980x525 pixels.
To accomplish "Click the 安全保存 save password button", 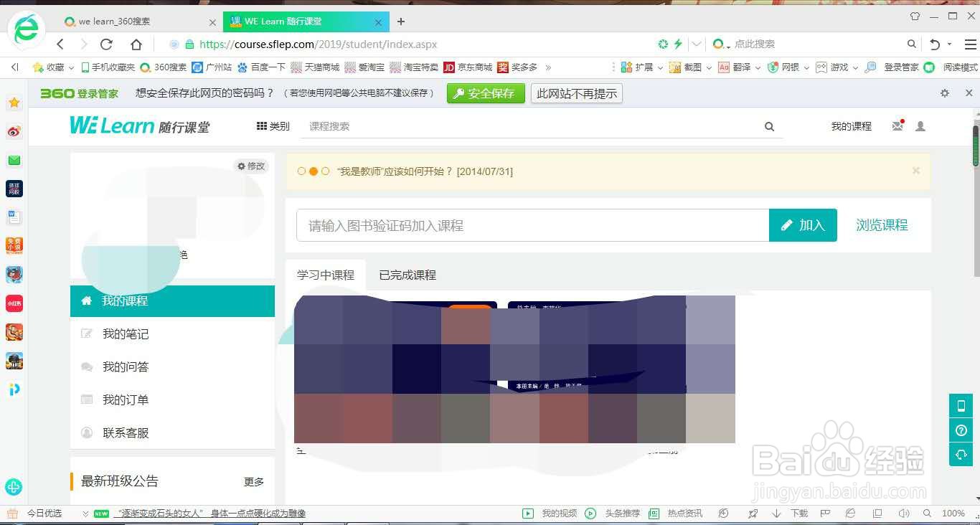I will click(x=486, y=93).
